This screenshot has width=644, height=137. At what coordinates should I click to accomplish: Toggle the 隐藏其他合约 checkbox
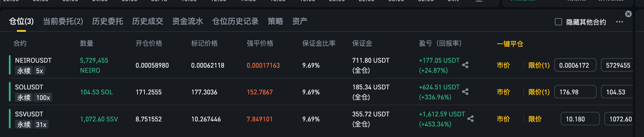click(558, 22)
